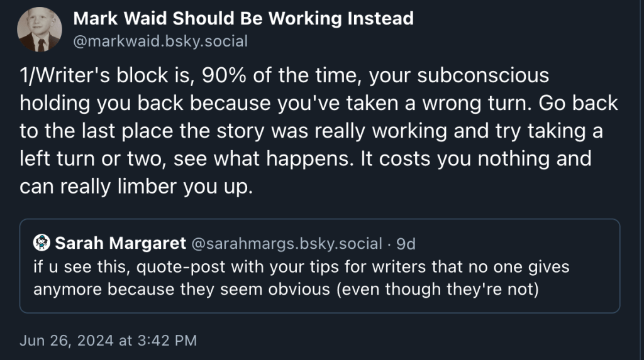Click the @sarahmargs.bsky.social handle

click(286, 243)
